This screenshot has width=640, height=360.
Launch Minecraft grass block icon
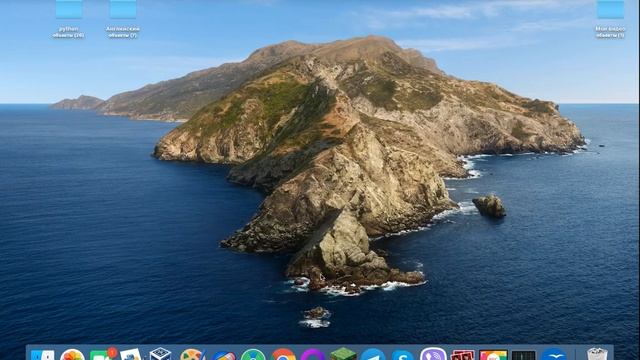pyautogui.click(x=343, y=354)
